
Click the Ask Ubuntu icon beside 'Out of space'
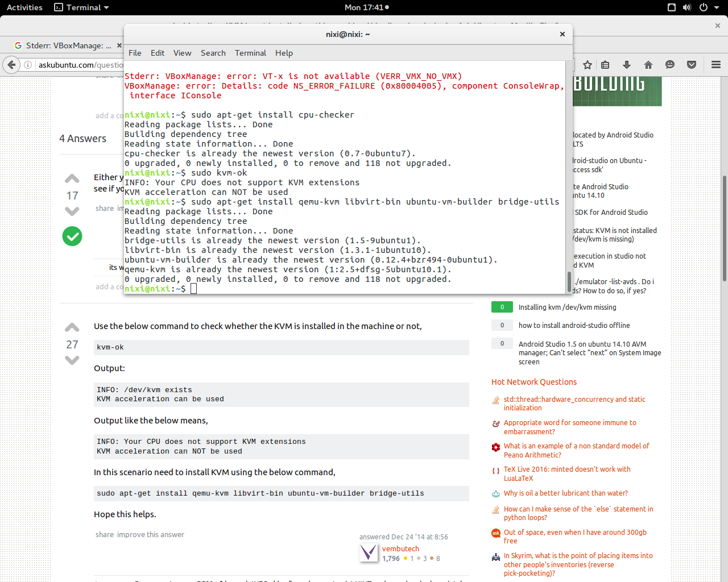(x=496, y=533)
